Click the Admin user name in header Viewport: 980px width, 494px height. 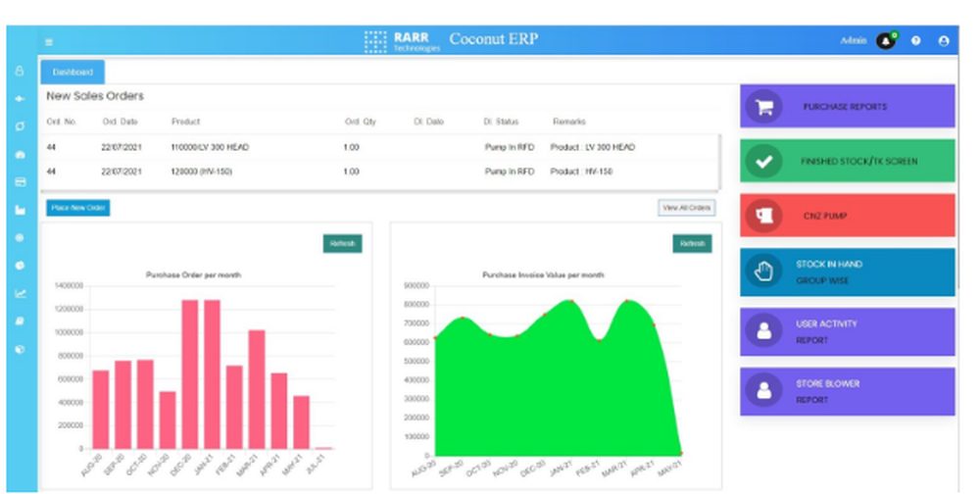[854, 40]
